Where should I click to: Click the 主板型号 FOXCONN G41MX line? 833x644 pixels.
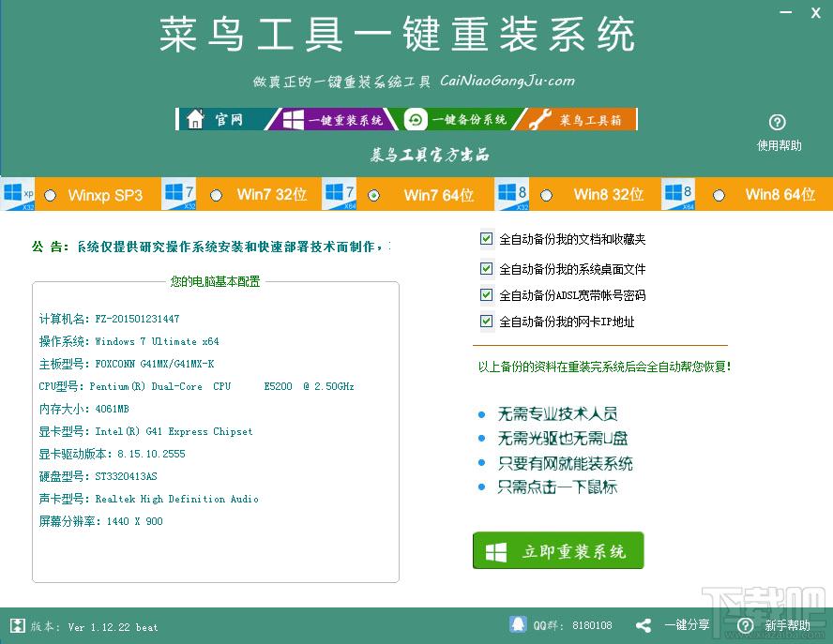click(127, 364)
